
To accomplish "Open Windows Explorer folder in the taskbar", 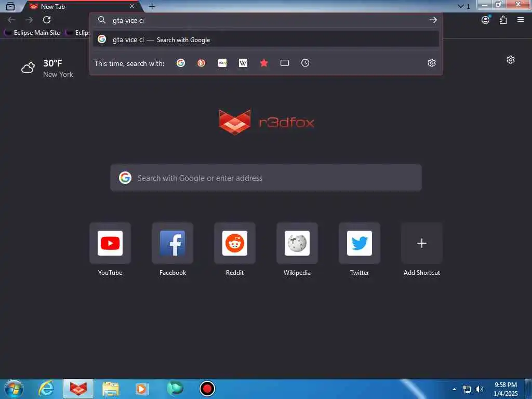I will coord(111,389).
